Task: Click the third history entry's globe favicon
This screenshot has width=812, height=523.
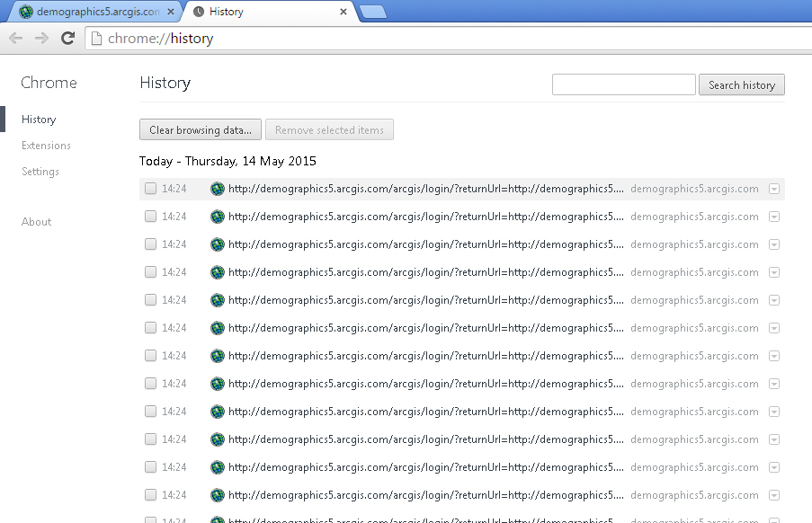Action: [x=218, y=244]
